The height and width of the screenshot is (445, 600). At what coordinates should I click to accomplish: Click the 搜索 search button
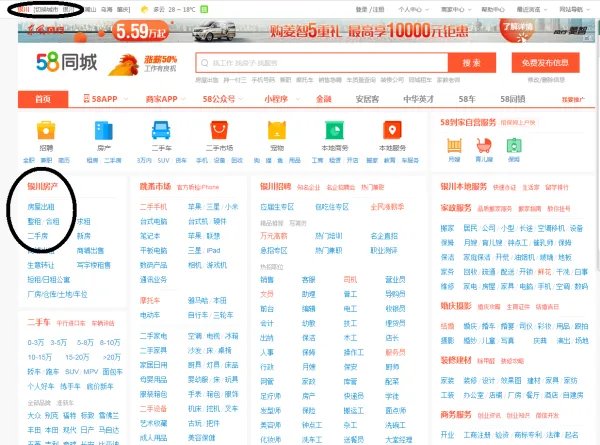(472, 63)
